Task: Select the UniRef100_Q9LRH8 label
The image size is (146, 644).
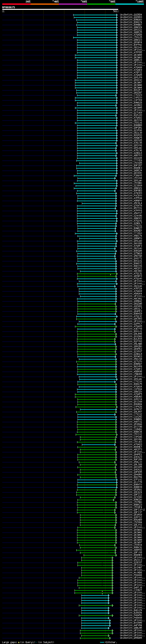Action: [x=131, y=334]
